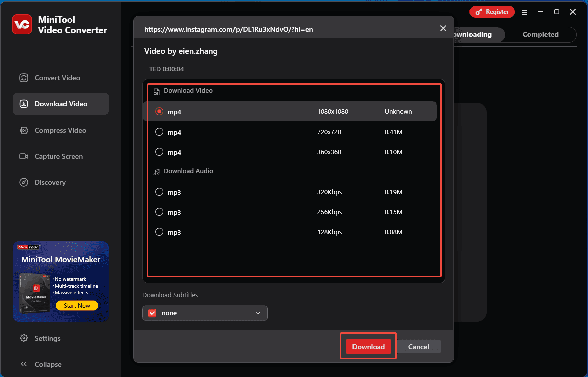Expand the Download Subtitles dropdown arrow
The height and width of the screenshot is (377, 588).
[x=258, y=313]
